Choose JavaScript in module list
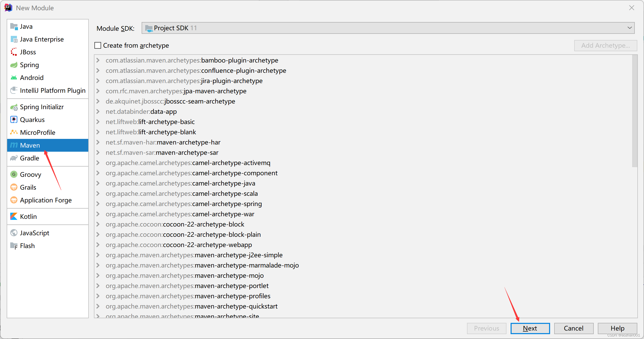The height and width of the screenshot is (339, 644). [x=35, y=233]
